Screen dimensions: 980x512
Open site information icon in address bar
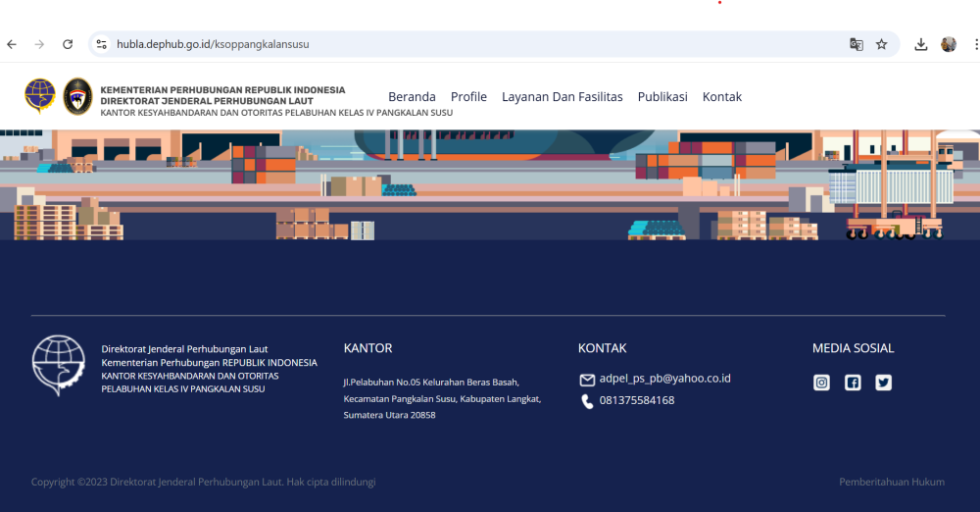tap(101, 44)
